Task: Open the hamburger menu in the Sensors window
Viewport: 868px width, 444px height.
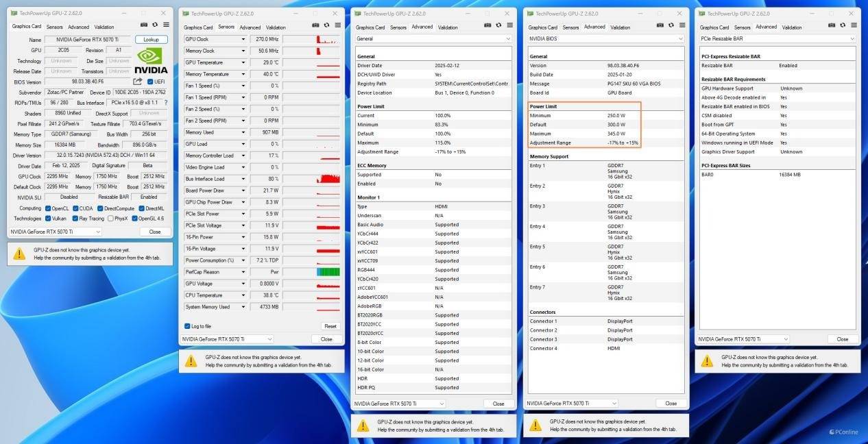Action: pyautogui.click(x=337, y=25)
